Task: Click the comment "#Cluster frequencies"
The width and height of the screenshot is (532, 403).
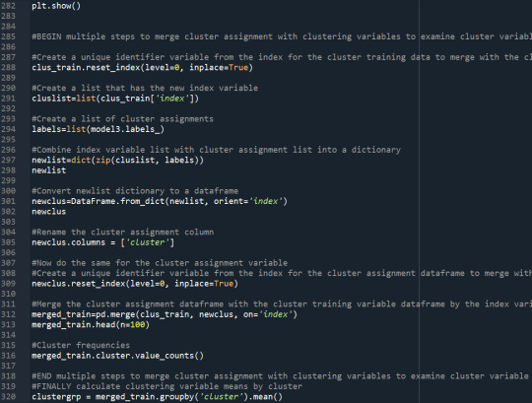Action: coord(81,345)
